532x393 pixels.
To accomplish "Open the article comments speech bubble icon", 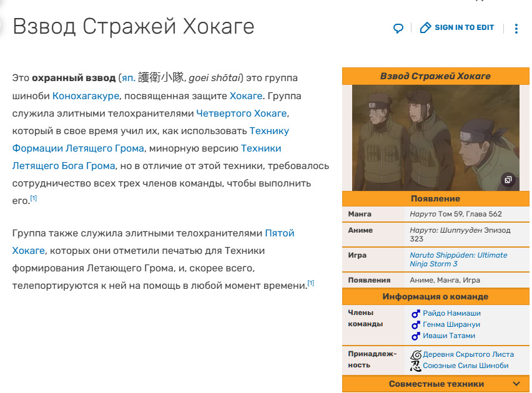I will [x=398, y=28].
